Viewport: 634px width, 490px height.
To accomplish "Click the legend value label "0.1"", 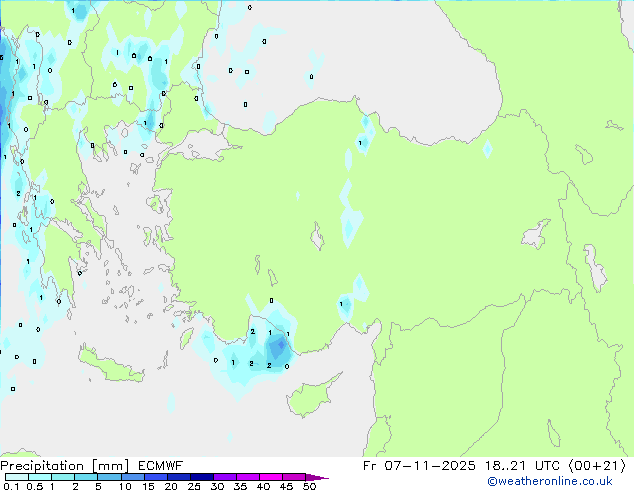I will pyautogui.click(x=11, y=486).
